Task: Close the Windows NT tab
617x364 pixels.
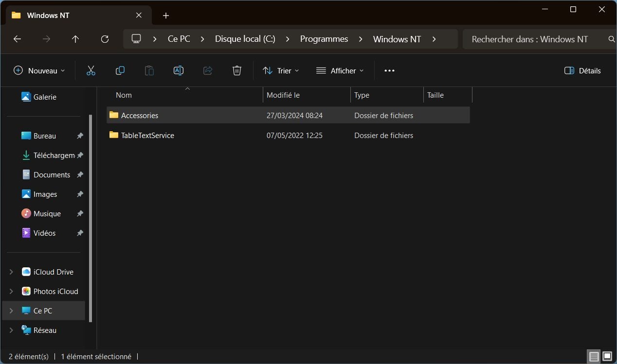Action: [x=139, y=15]
